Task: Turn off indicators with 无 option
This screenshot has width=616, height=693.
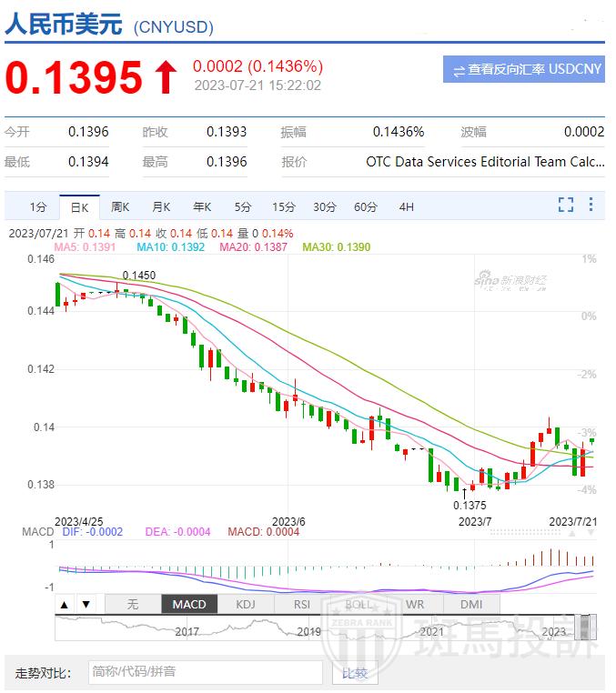Action: (x=133, y=604)
